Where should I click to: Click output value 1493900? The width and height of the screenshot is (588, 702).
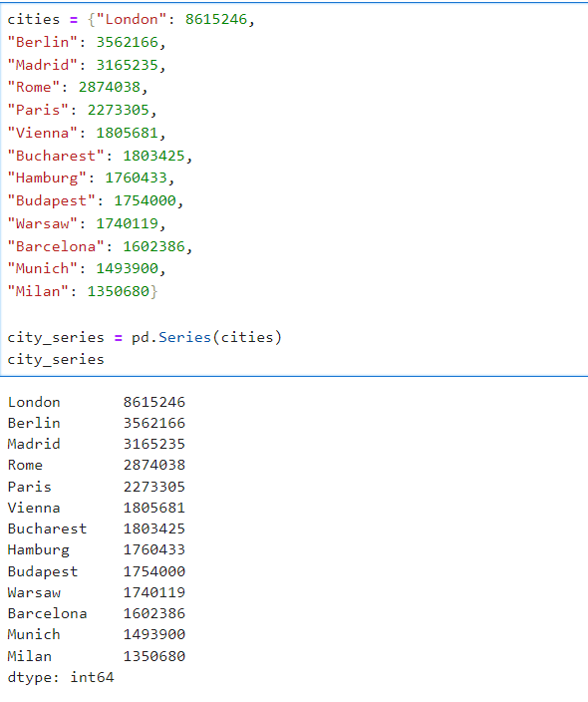pos(154,634)
